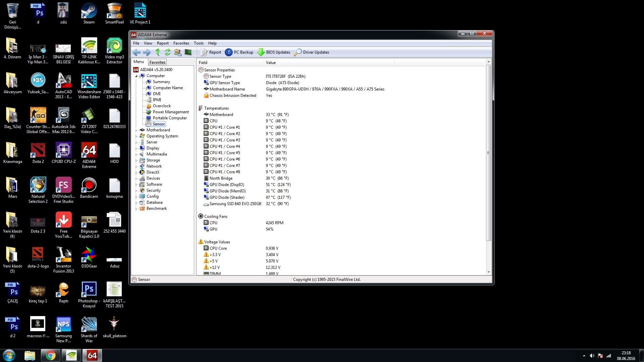Click PC Backup in the toolbar
Screen dimensions: 644x362
pos(239,52)
